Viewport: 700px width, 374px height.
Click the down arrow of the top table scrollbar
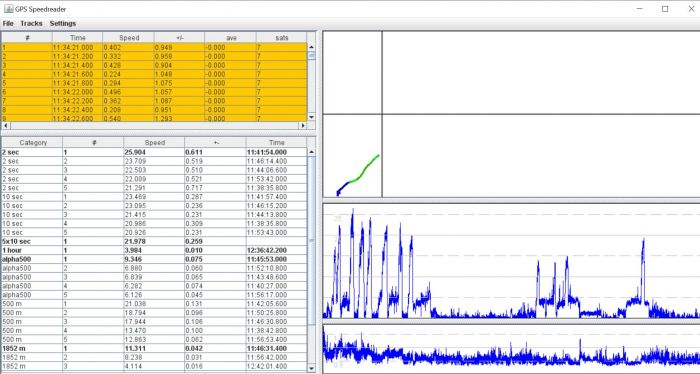311,117
